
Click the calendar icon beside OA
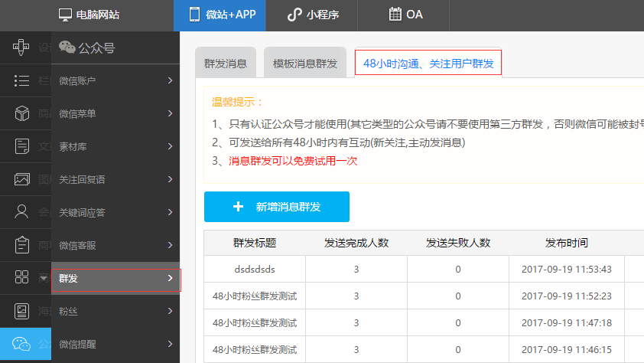(x=395, y=15)
